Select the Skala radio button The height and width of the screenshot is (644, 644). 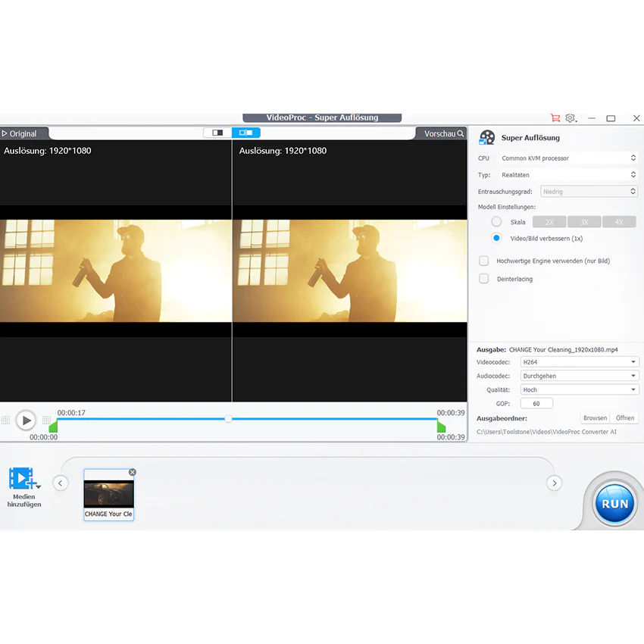pyautogui.click(x=496, y=222)
